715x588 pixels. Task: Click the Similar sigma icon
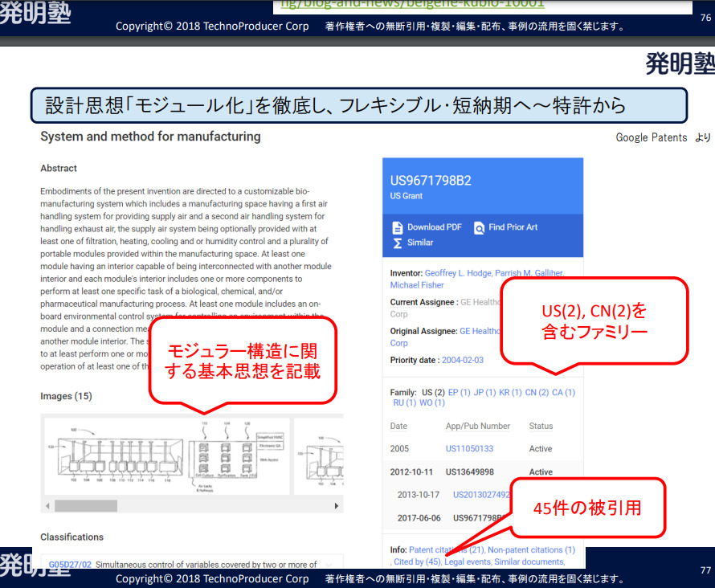point(397,243)
